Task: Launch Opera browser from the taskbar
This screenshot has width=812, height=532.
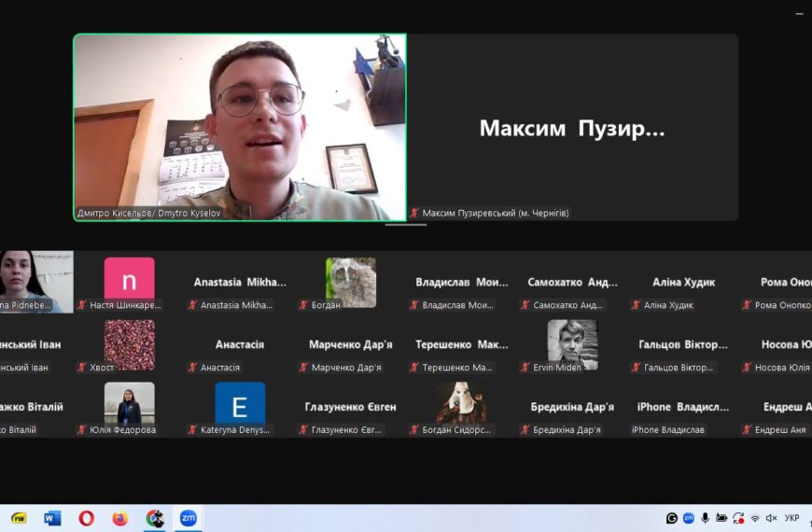Action: point(87,518)
